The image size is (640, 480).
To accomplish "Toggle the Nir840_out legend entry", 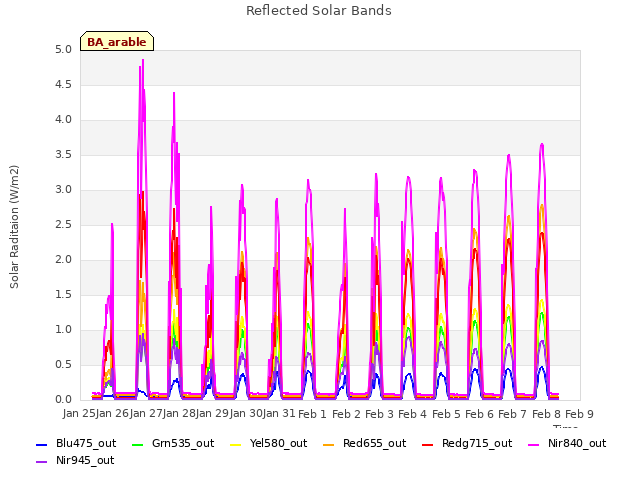I will click(567, 444).
